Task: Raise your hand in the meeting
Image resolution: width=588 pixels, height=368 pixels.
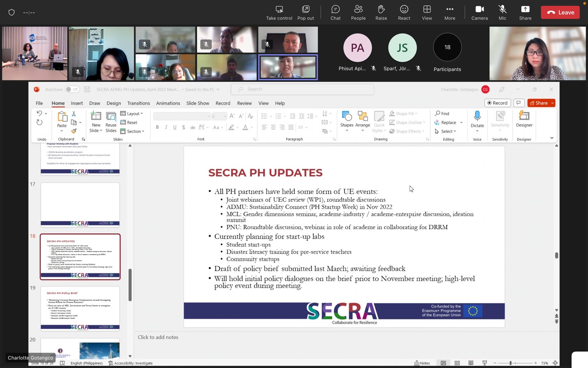Action: click(381, 12)
